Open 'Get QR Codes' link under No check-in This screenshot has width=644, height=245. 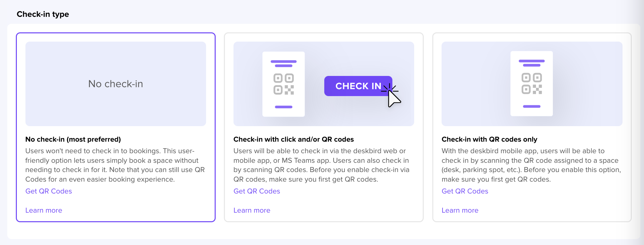tap(49, 191)
